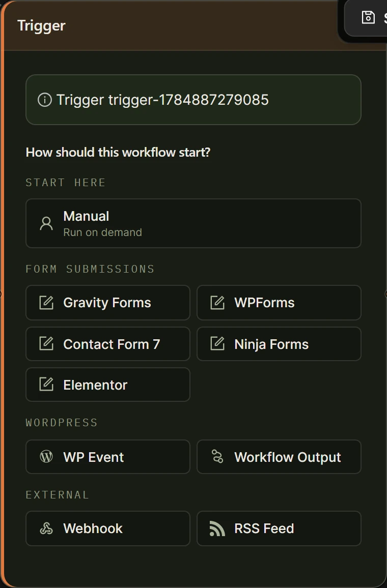This screenshot has width=387, height=588.
Task: Click the edit icon on Gravity Forms
Action: (x=46, y=303)
